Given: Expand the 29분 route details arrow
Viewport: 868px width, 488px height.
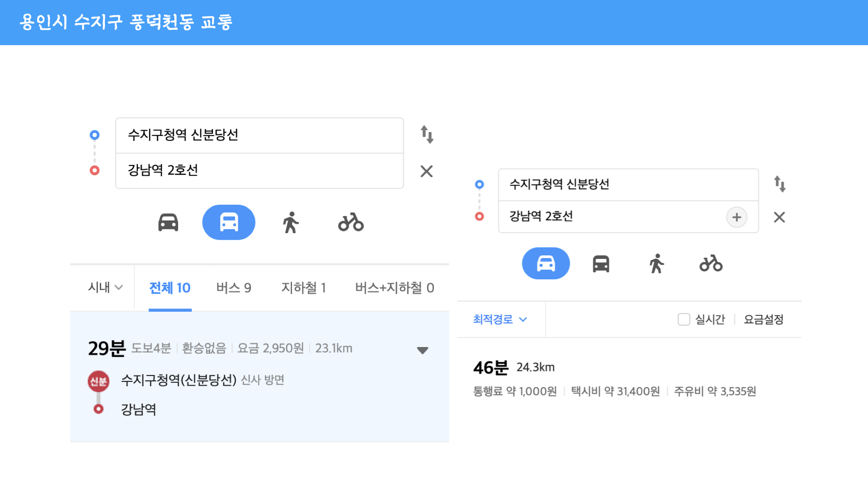Looking at the screenshot, I should coord(422,350).
